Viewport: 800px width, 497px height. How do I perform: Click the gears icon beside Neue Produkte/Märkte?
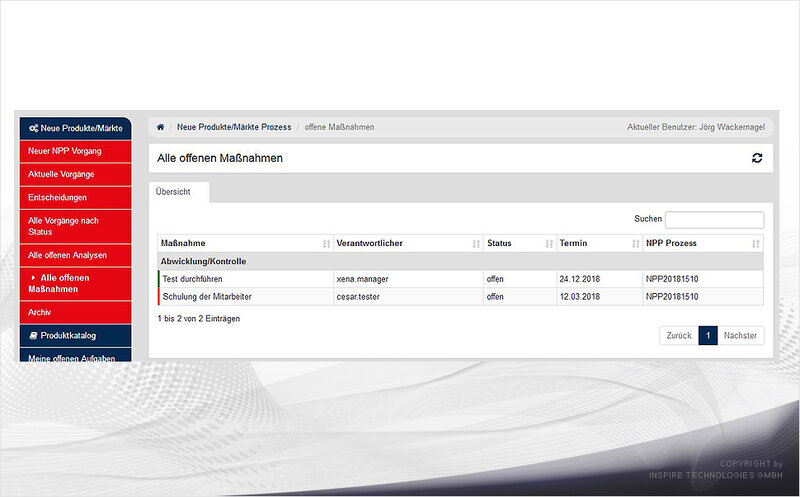(33, 128)
